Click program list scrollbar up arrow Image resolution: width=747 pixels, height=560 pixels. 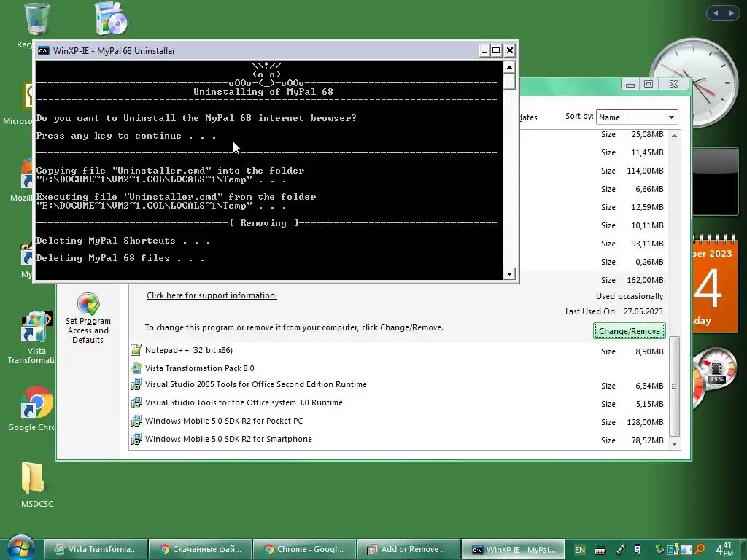coord(674,136)
